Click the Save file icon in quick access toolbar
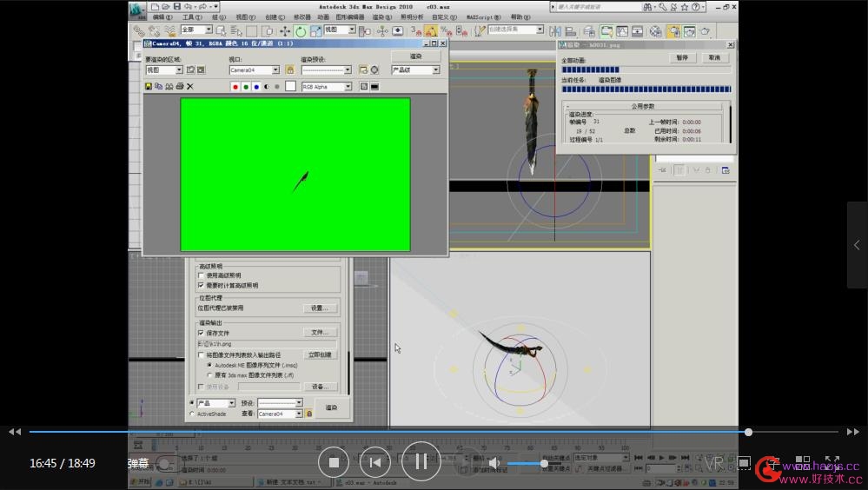 pyautogui.click(x=176, y=7)
